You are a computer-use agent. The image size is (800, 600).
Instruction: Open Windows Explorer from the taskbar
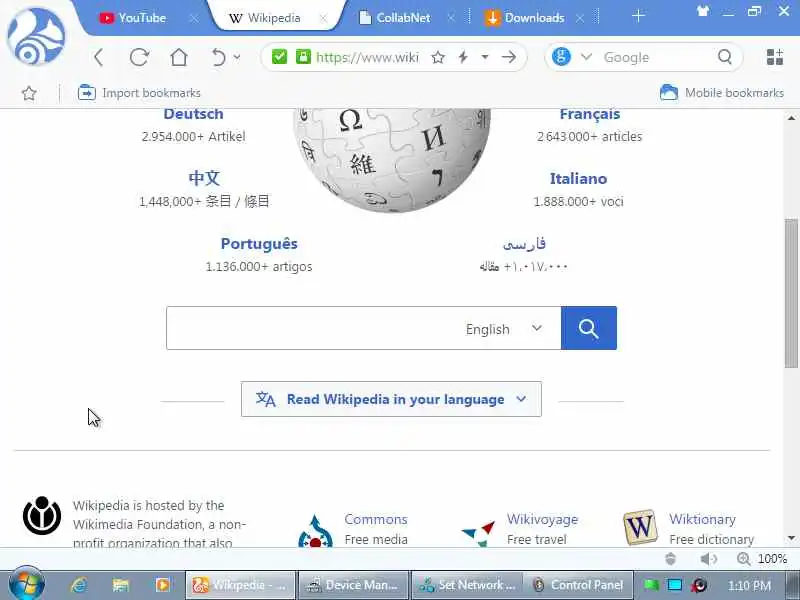121,585
